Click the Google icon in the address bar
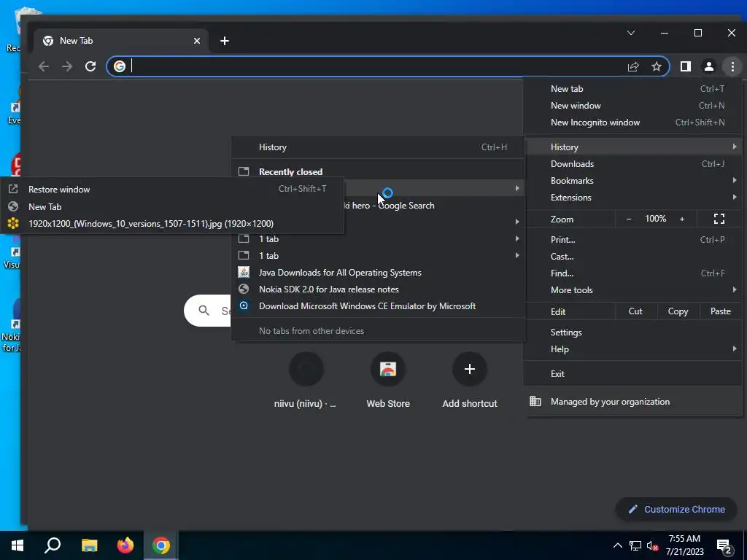Viewport: 747px width, 560px height. [x=120, y=66]
